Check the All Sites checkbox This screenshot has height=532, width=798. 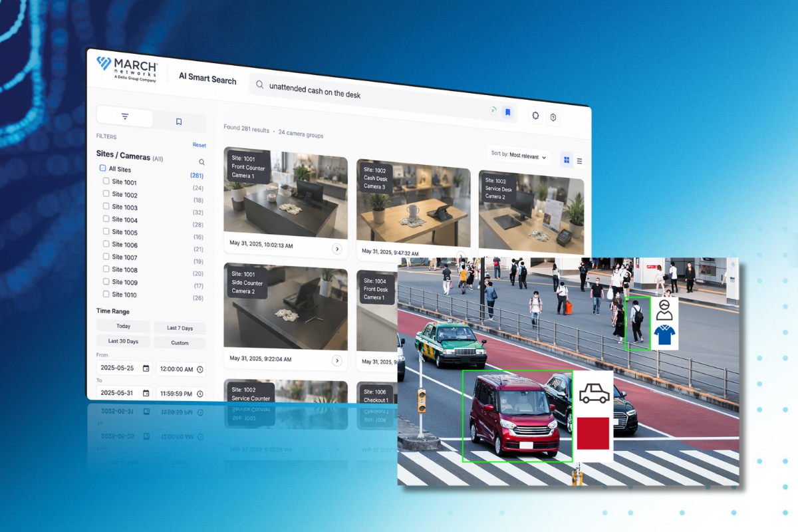[x=102, y=168]
